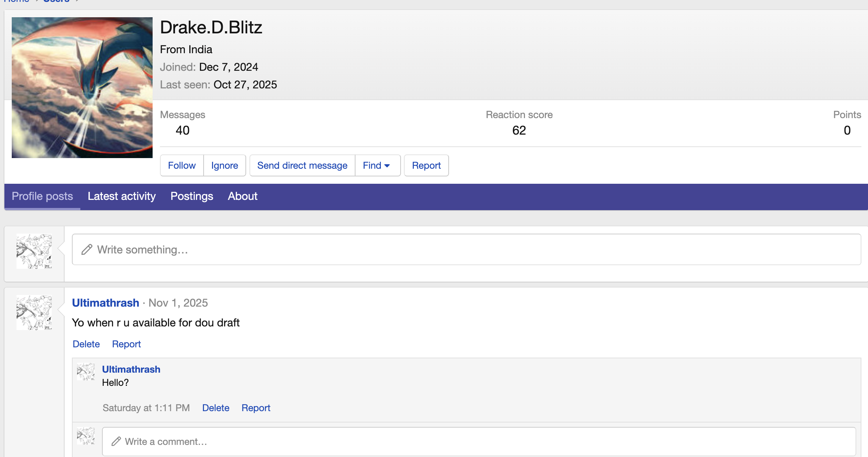
Task: Click the small avatar beside Write a comment
Action: (x=86, y=436)
